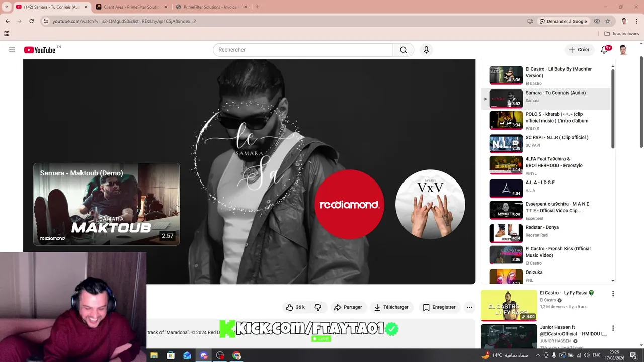View site information icon in address bar

[x=46, y=21]
